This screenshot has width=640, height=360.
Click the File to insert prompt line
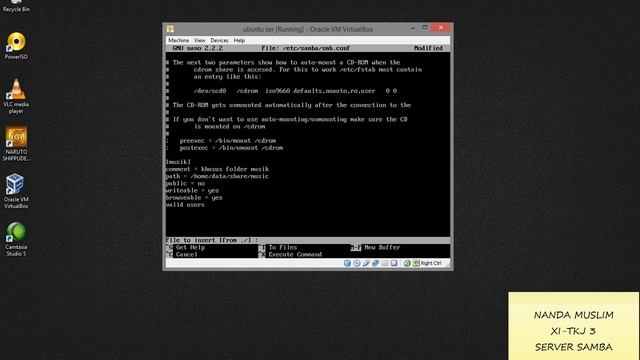pos(308,240)
